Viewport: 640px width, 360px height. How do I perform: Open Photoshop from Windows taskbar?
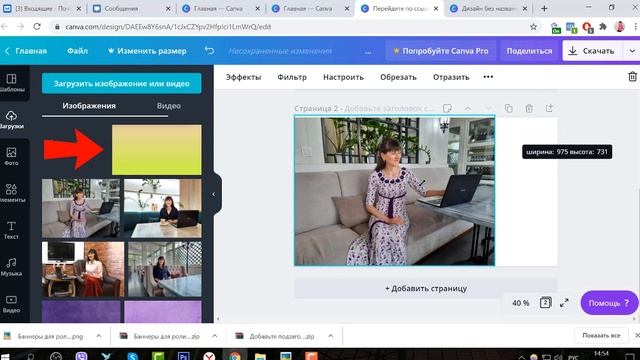tap(184, 356)
